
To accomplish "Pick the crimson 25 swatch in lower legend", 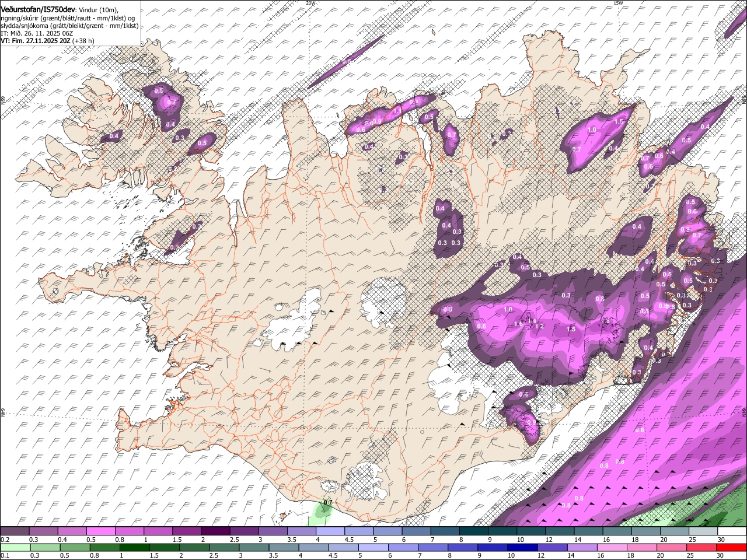I will point(702,547).
